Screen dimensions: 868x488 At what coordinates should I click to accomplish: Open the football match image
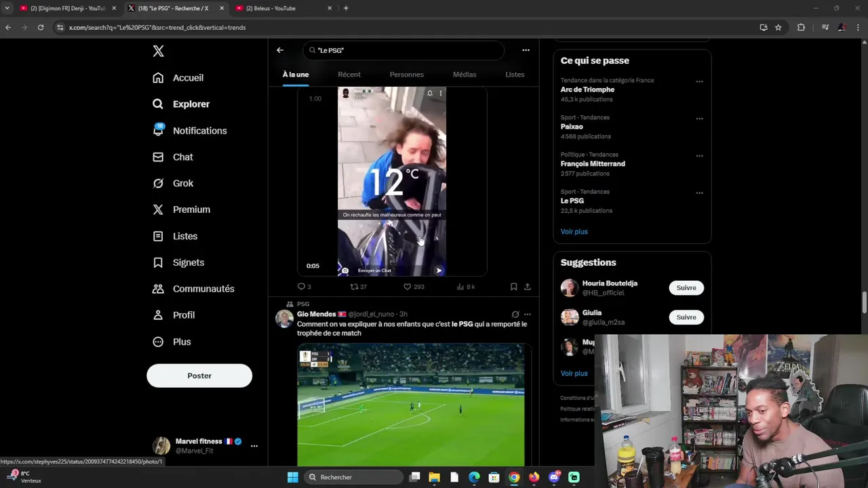point(411,405)
